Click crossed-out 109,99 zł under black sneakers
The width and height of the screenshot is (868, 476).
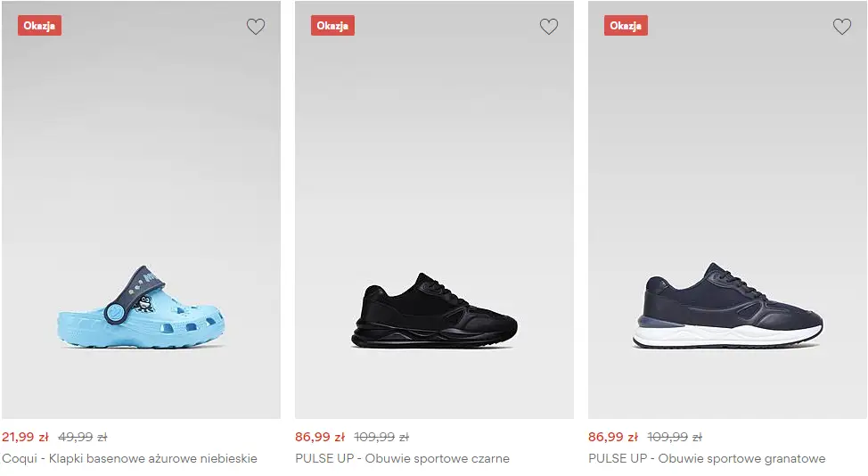381,437
